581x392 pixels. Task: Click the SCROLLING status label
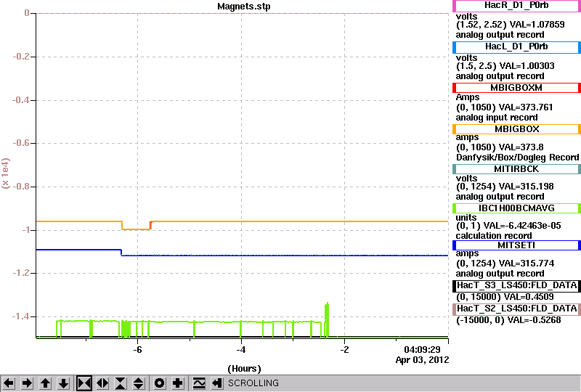253,383
